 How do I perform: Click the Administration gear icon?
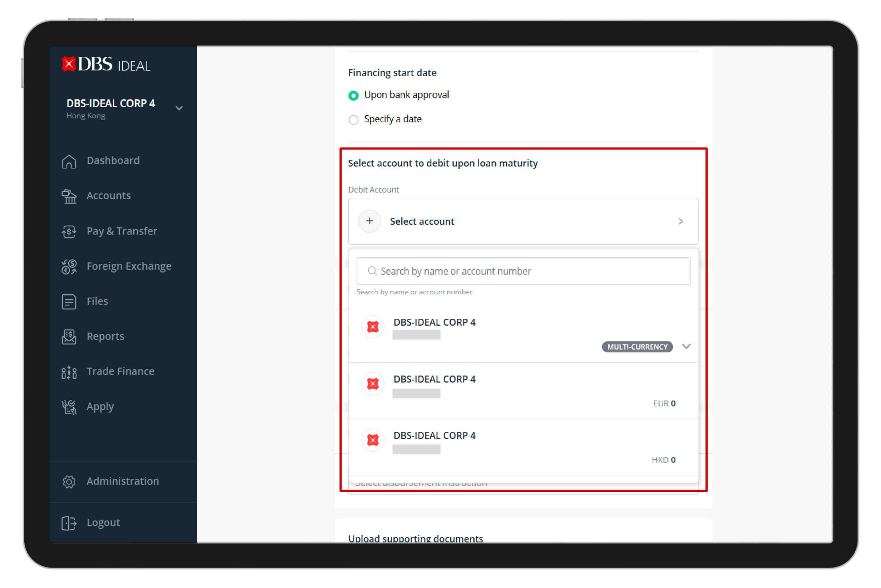[69, 482]
